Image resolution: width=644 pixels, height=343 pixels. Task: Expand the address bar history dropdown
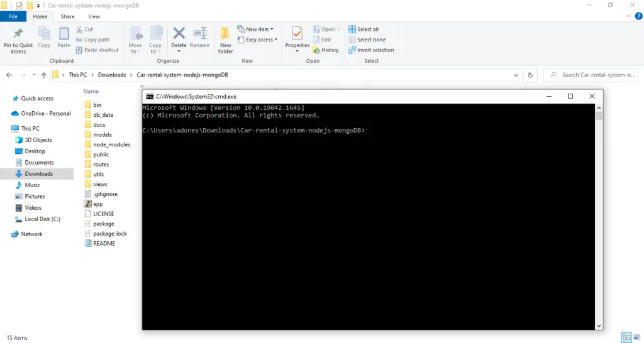(x=516, y=75)
